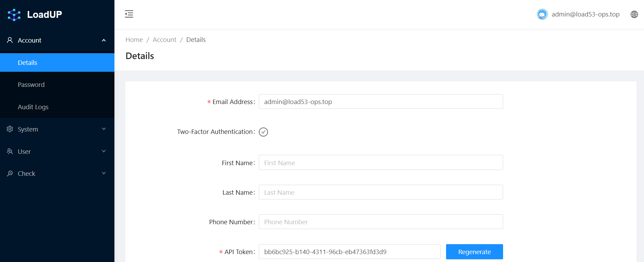Click the admin user avatar icon

click(x=542, y=14)
